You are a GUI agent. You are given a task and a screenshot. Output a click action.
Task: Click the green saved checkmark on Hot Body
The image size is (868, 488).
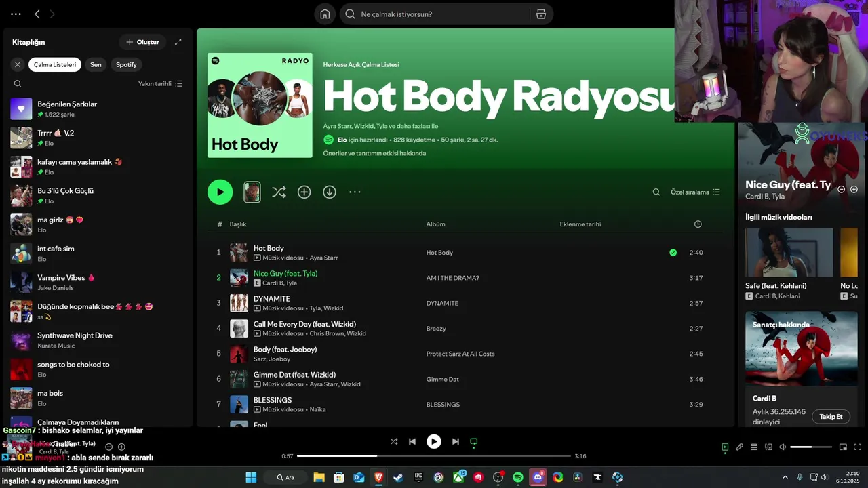pyautogui.click(x=673, y=253)
